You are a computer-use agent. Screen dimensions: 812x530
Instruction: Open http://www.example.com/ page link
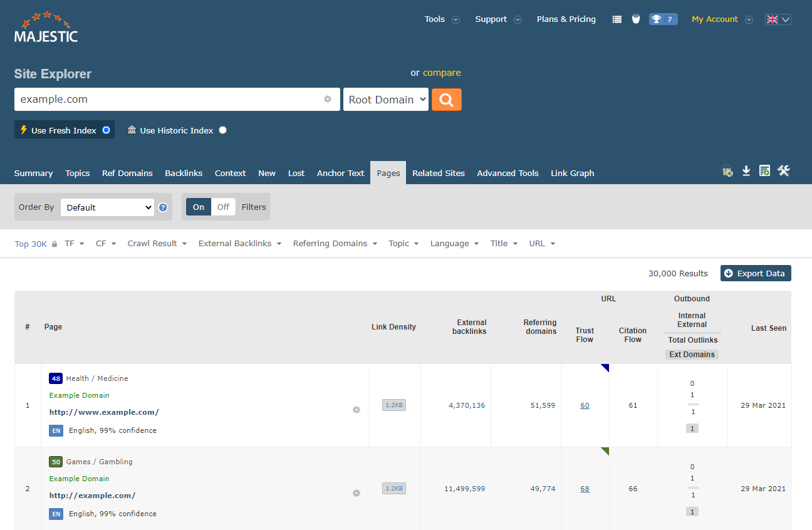pos(104,412)
